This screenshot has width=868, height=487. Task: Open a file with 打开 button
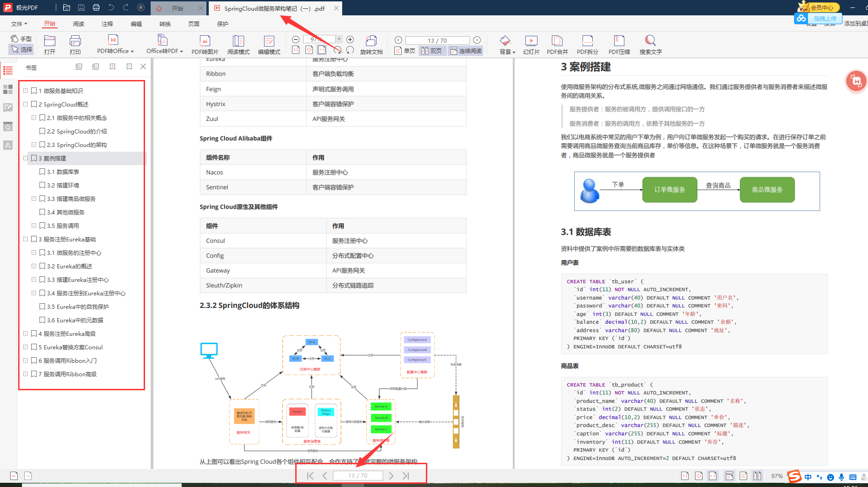point(50,45)
